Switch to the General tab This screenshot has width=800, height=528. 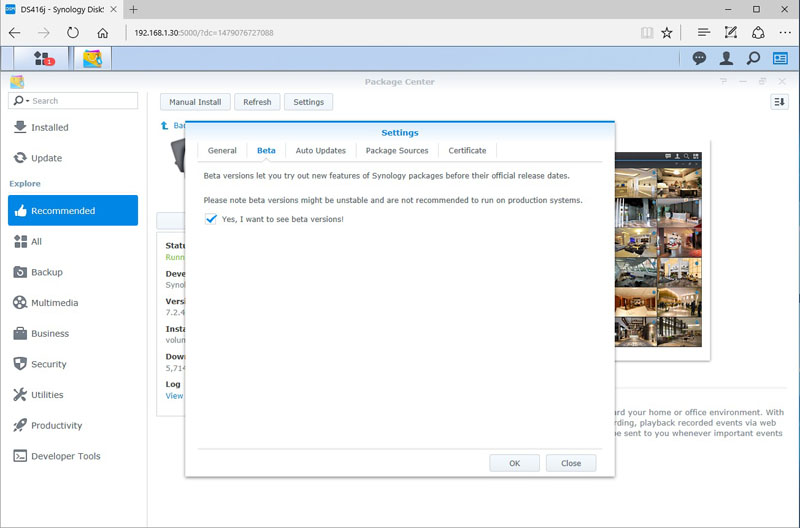click(222, 150)
